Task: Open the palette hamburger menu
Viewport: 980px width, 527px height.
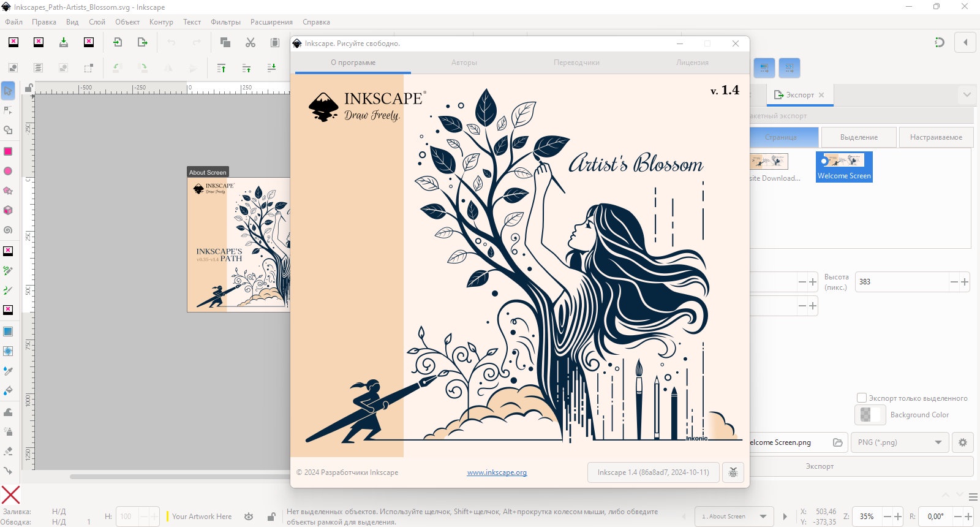Action: [973, 497]
